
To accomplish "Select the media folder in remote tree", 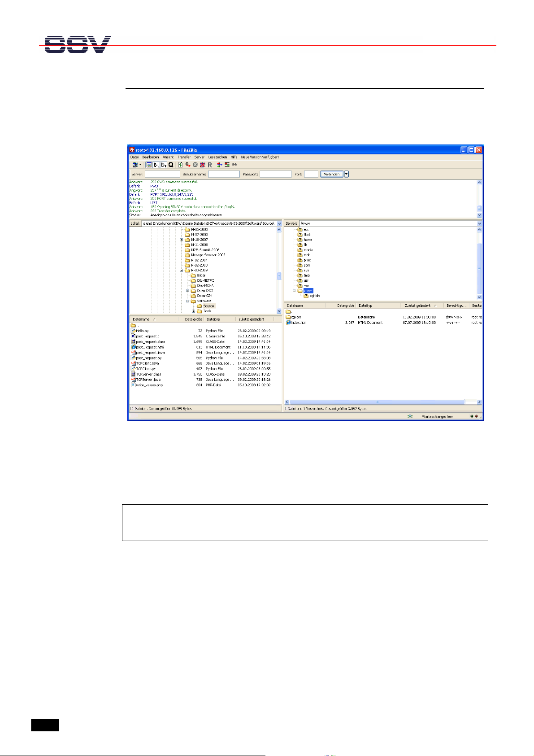I will 308,250.
